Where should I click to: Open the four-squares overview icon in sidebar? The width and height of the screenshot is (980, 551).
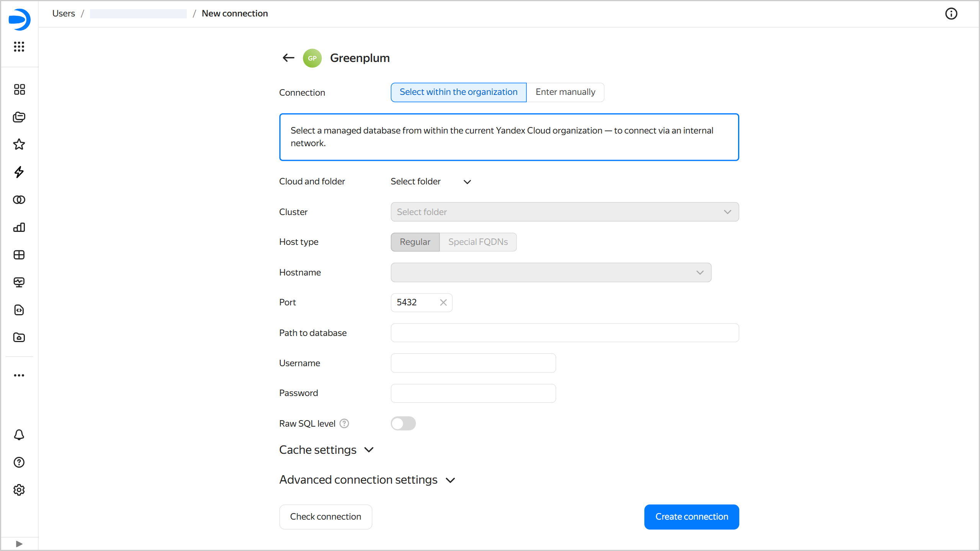[x=19, y=90]
